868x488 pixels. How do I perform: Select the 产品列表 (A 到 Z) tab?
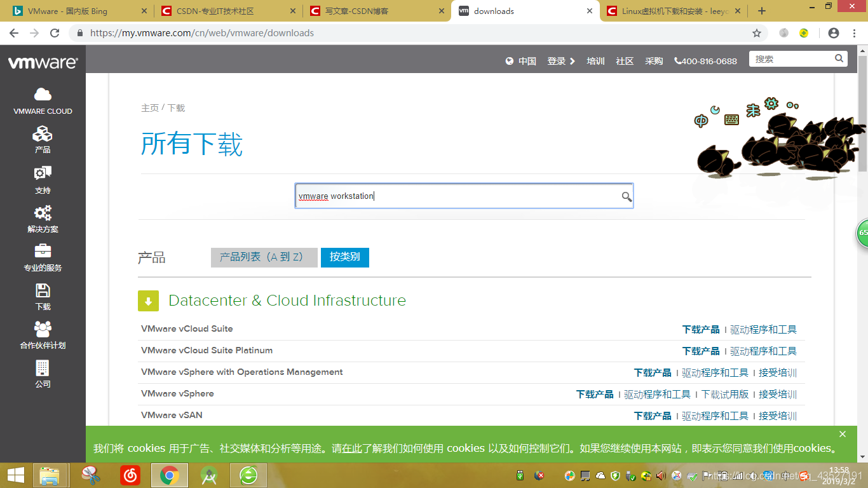tap(264, 257)
